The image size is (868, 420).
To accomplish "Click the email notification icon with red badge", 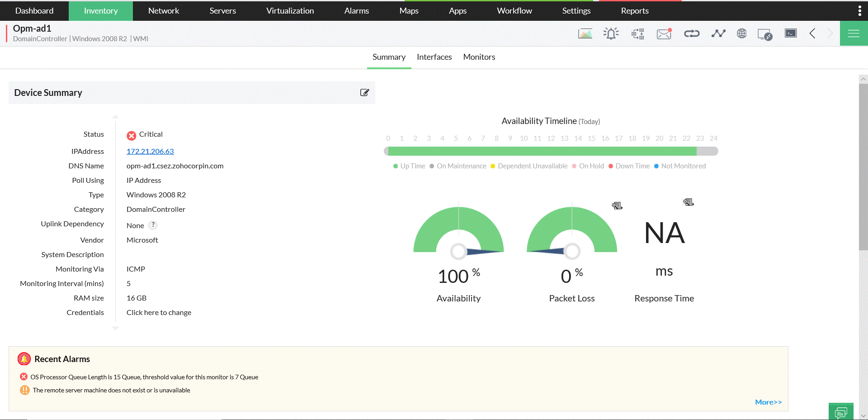I will pos(664,33).
